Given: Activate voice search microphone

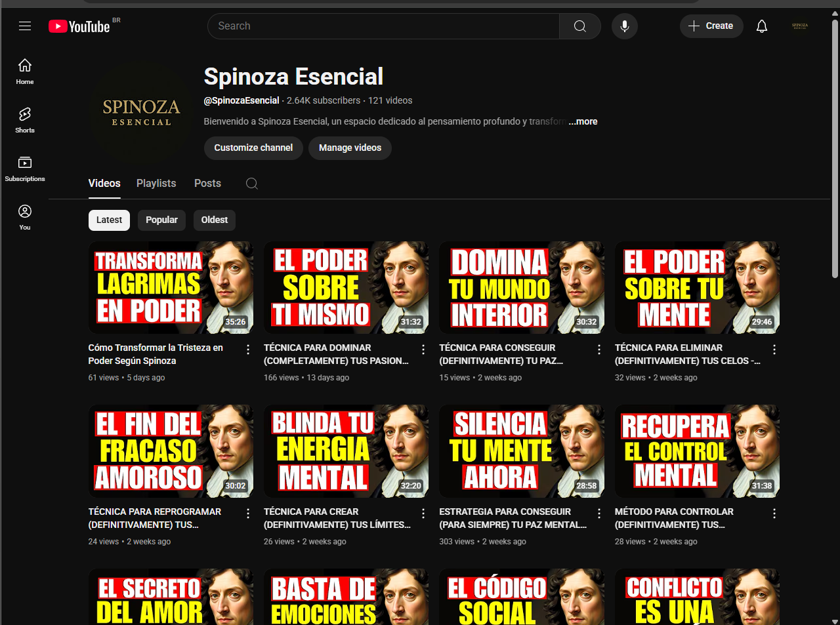Looking at the screenshot, I should [x=625, y=26].
